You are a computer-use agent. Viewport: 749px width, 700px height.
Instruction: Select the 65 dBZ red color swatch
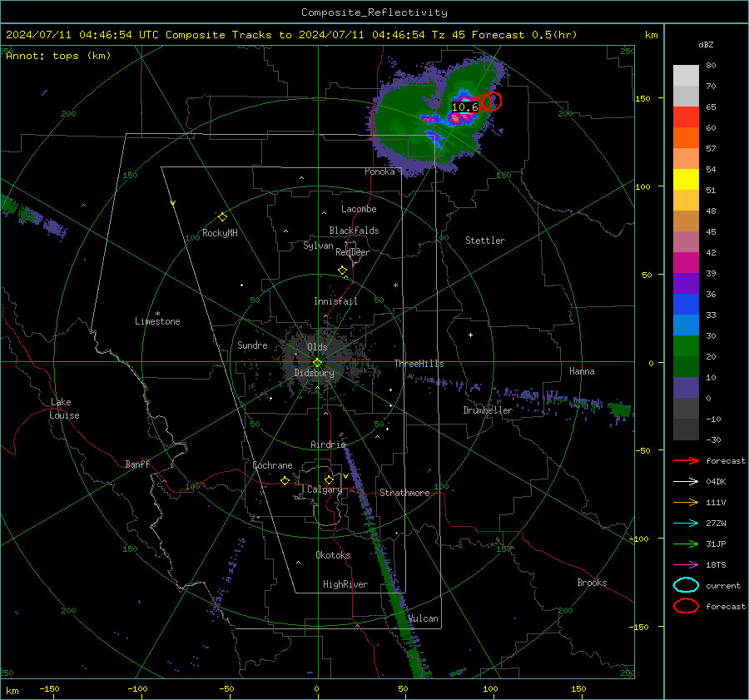coord(686,117)
